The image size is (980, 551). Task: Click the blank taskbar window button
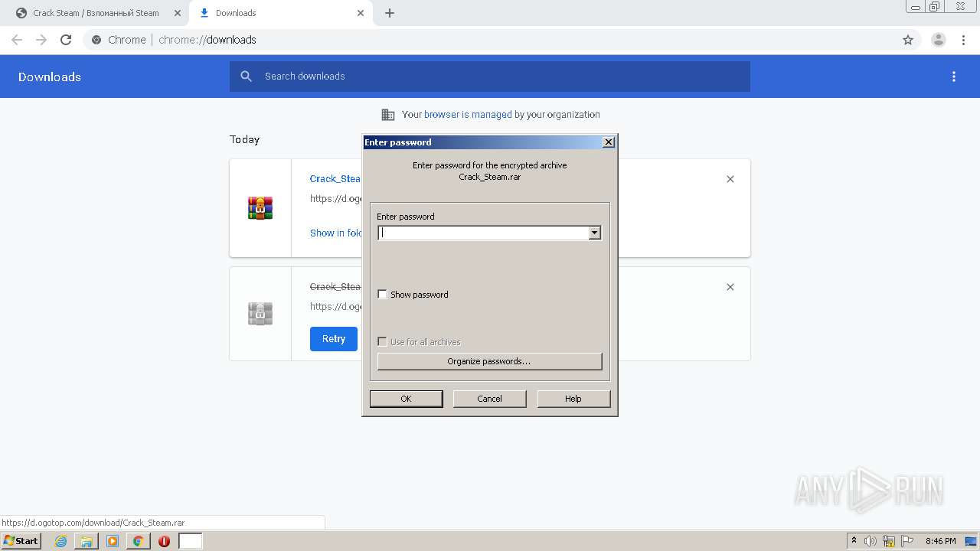191,541
